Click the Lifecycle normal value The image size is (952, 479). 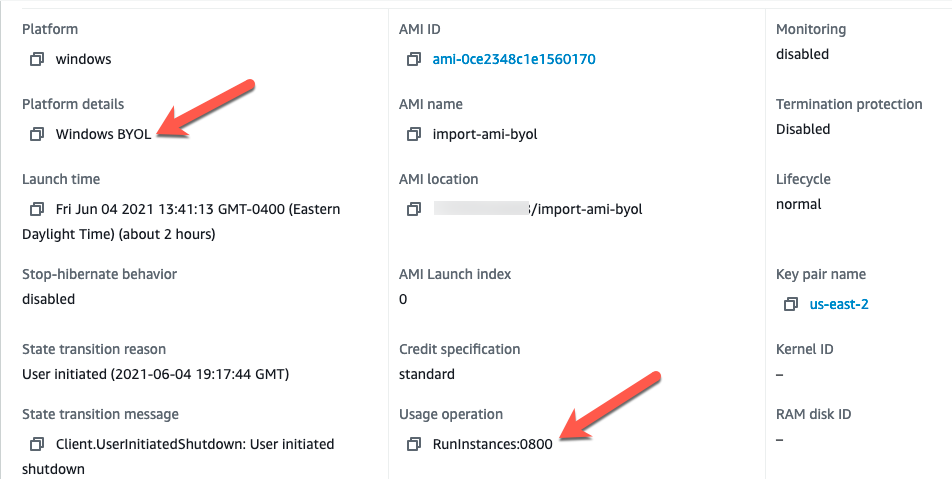798,205
